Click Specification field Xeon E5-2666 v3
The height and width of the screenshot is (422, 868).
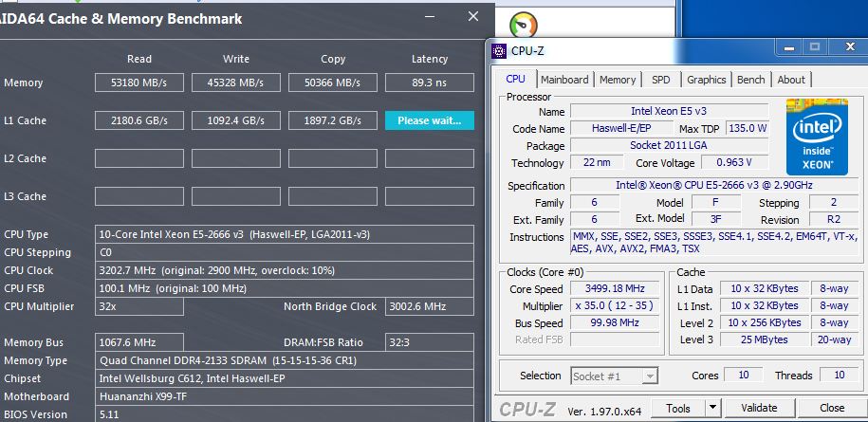(714, 185)
